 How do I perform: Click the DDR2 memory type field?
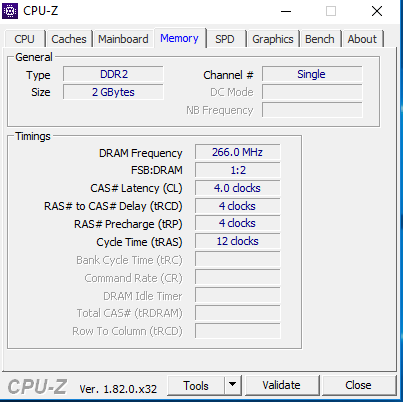113,74
